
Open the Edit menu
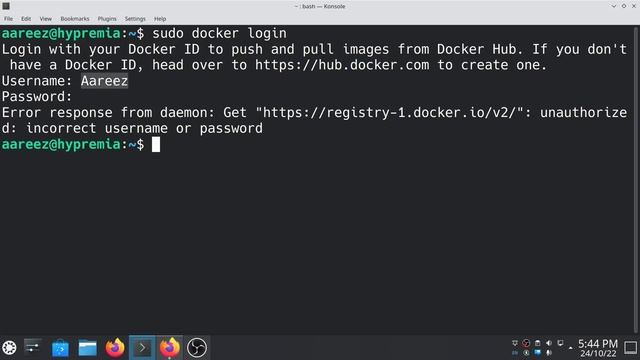coord(26,19)
